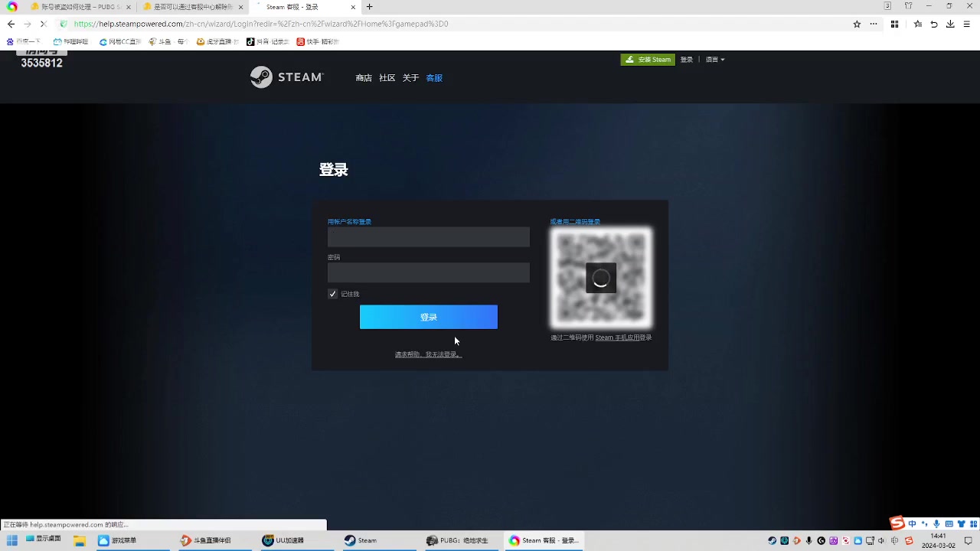
Task: Open the 网易CC直播 bookmark
Action: [x=120, y=42]
